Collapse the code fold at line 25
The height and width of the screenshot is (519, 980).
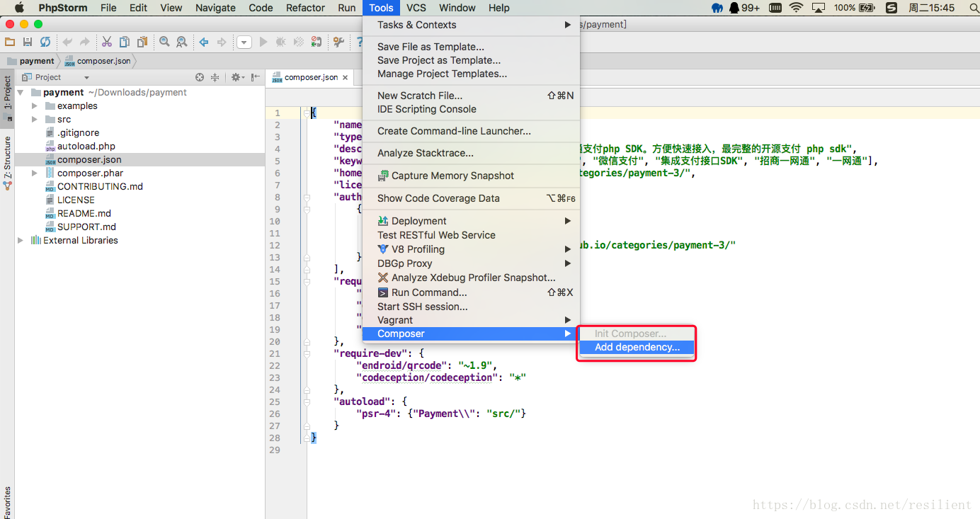pos(307,401)
